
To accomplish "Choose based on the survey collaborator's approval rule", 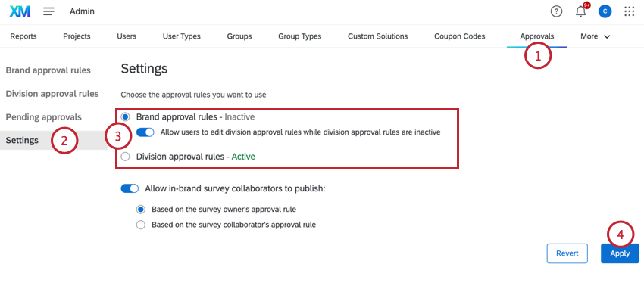I will (141, 225).
